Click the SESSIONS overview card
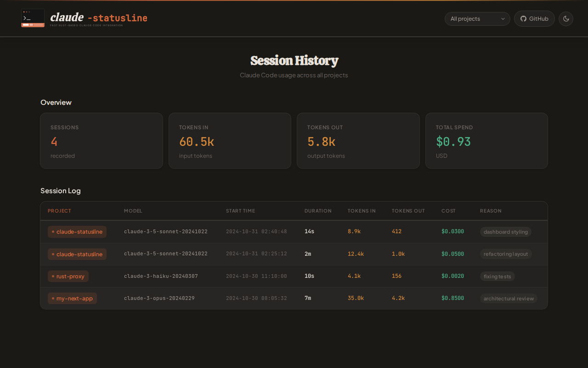 pyautogui.click(x=102, y=141)
